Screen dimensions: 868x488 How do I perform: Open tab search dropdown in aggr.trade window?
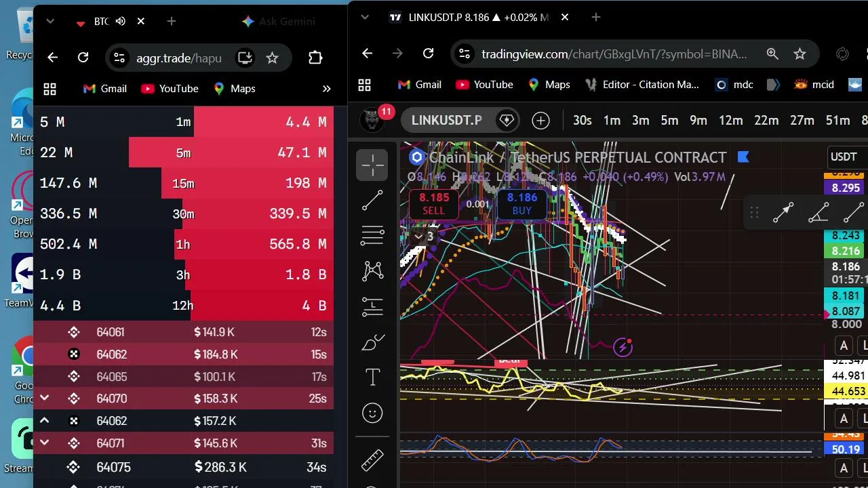click(50, 22)
